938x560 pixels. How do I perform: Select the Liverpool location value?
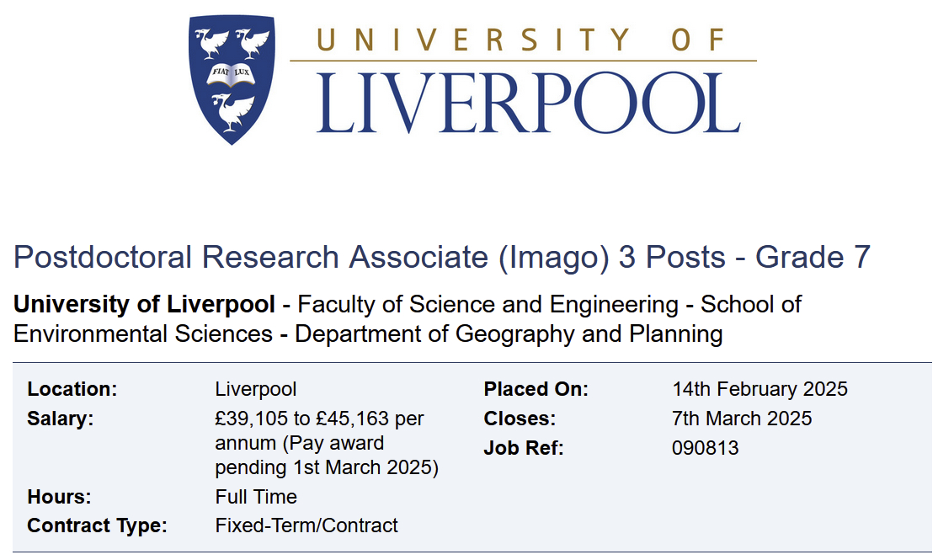[x=256, y=389]
